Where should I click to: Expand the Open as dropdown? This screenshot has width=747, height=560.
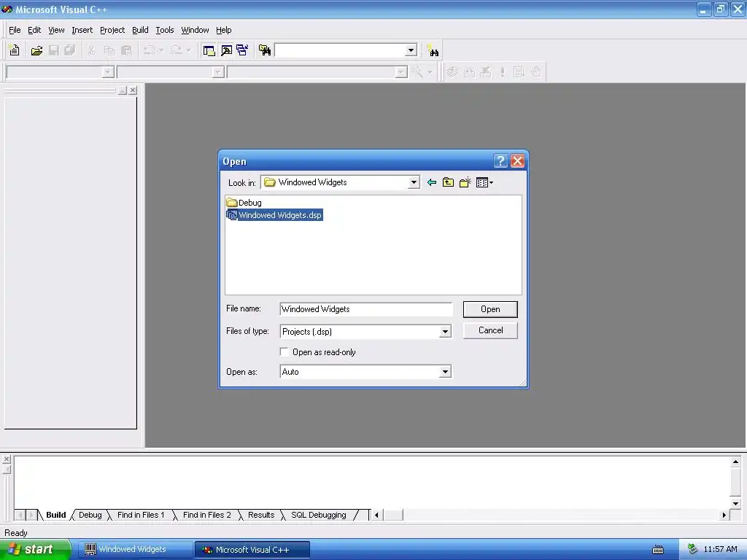tap(445, 372)
